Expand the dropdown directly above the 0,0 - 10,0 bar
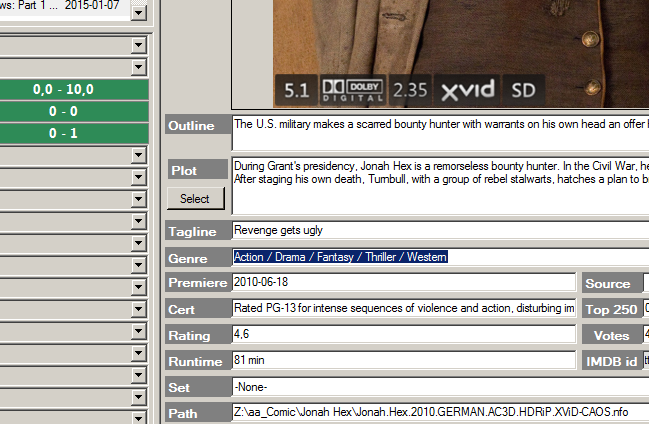This screenshot has height=424, width=649. pyautogui.click(x=138, y=67)
